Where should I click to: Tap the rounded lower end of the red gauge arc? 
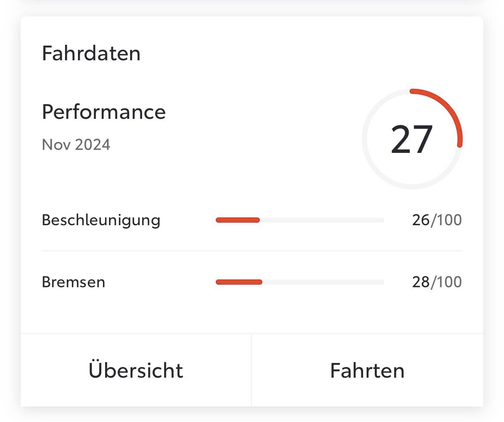click(x=460, y=144)
